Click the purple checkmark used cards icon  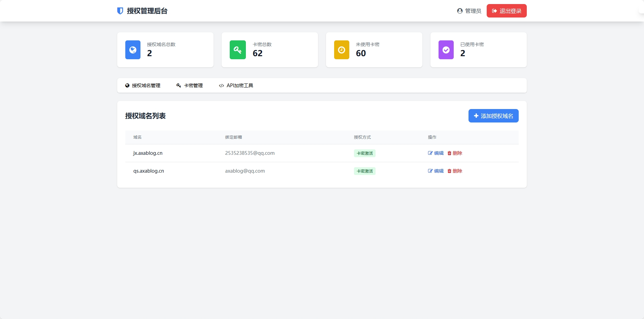[446, 50]
